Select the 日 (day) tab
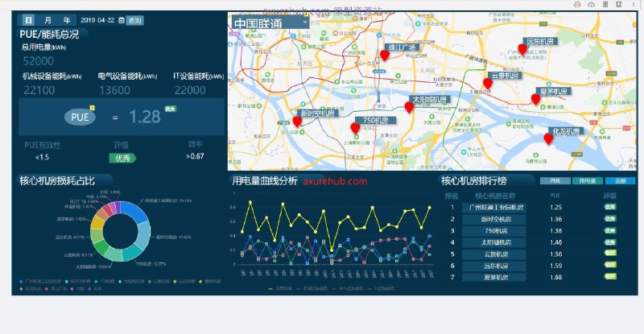This screenshot has height=334, width=644. point(28,20)
